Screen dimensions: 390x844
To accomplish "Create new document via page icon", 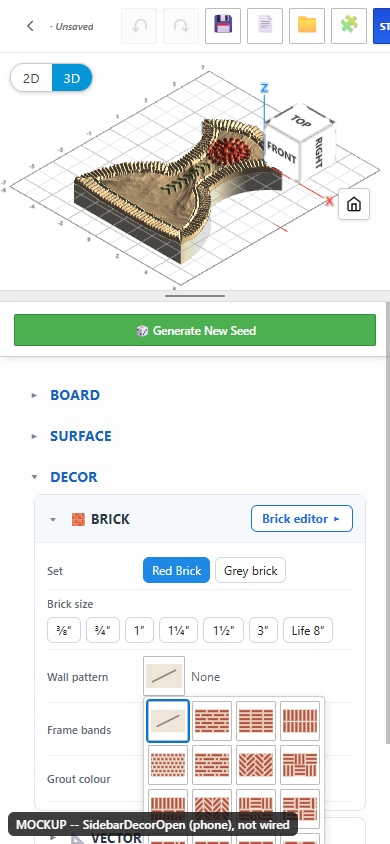I will click(x=265, y=26).
